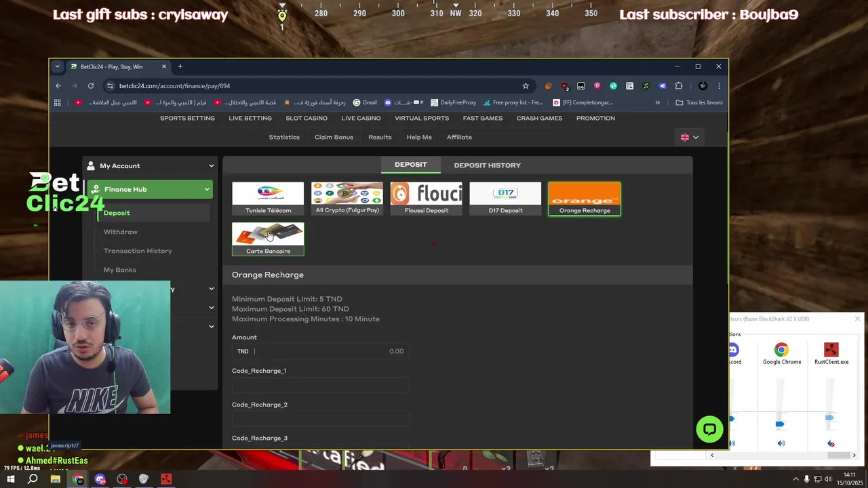Open the Live Betting menu

point(250,118)
